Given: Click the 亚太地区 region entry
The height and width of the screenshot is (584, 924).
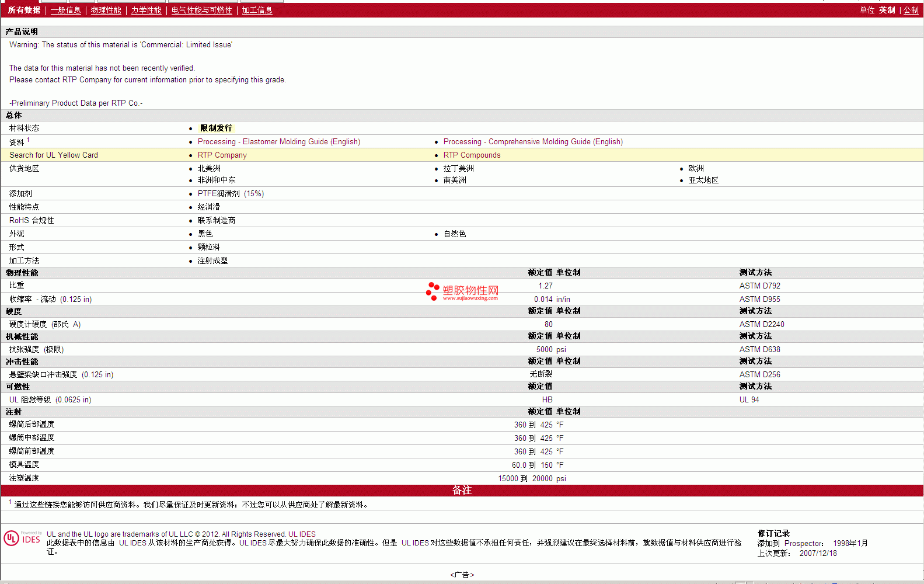Looking at the screenshot, I should coord(703,180).
